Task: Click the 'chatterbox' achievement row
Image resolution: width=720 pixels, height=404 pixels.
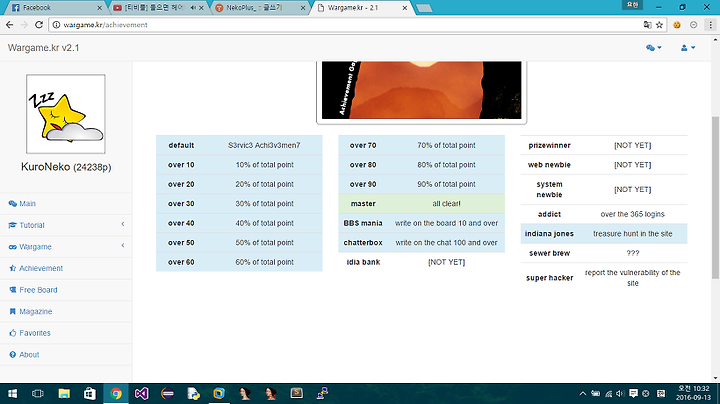Action: click(422, 242)
